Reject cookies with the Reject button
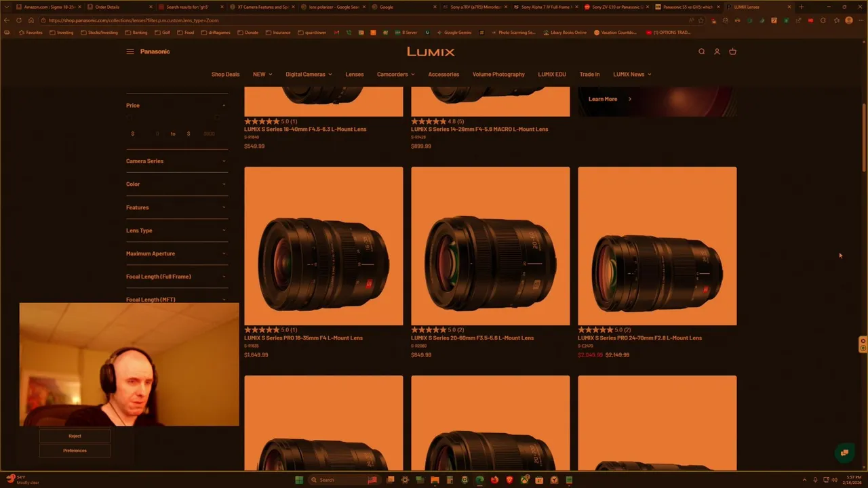Image resolution: width=868 pixels, height=488 pixels. click(75, 436)
